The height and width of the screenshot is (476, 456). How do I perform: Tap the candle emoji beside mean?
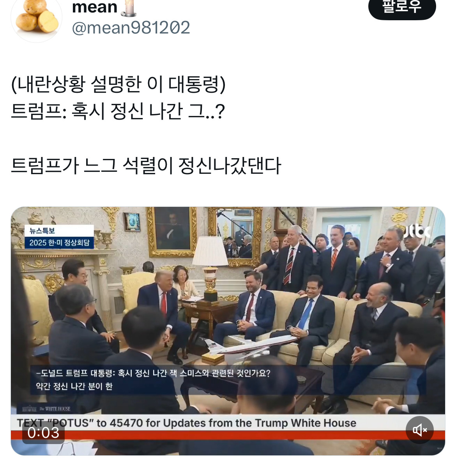click(128, 8)
